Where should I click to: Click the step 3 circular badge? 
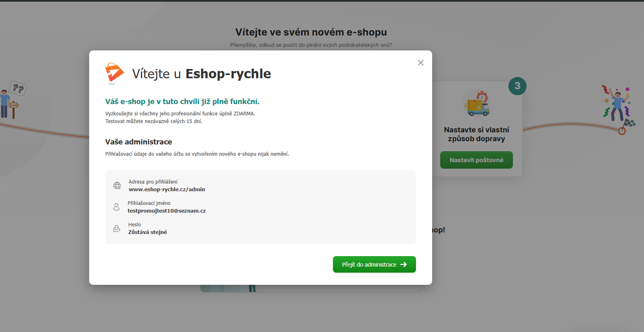517,86
